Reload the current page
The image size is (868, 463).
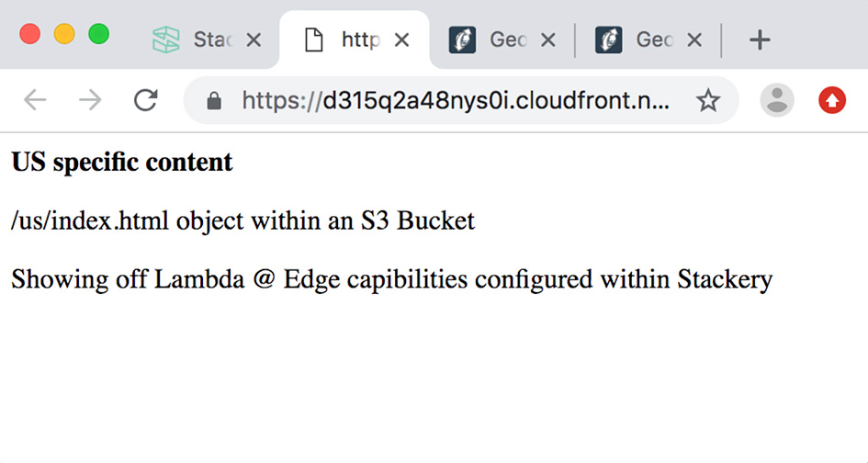[x=145, y=100]
